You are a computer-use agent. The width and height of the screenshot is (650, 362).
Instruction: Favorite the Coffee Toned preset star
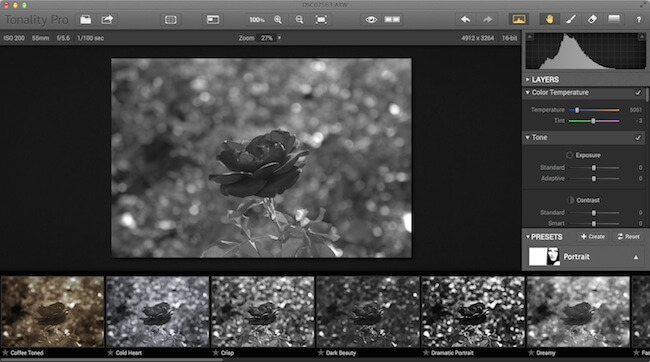coord(5,353)
